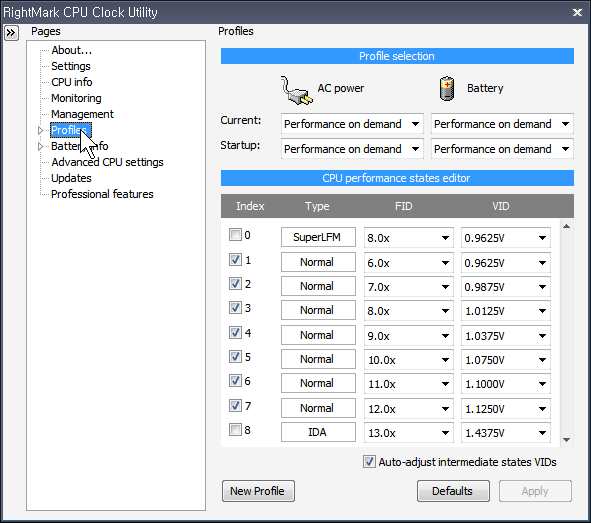The image size is (591, 523).
Task: Click the Index column header
Action: click(x=250, y=206)
